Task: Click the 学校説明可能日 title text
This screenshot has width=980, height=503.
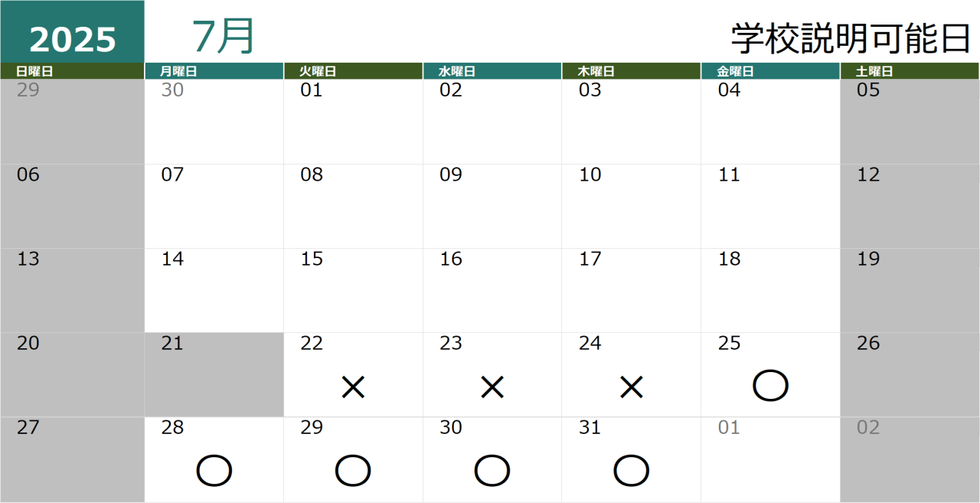Action: pyautogui.click(x=851, y=38)
